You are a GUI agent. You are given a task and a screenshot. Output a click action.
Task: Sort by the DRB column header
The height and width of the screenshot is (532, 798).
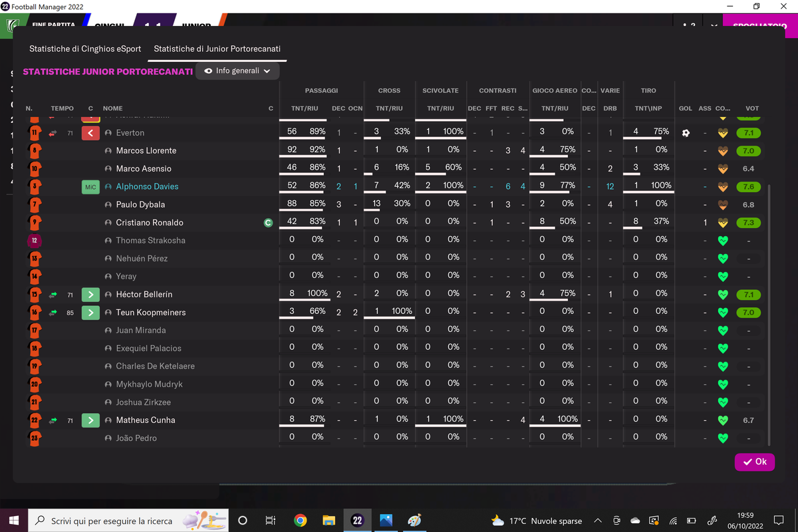(610, 108)
